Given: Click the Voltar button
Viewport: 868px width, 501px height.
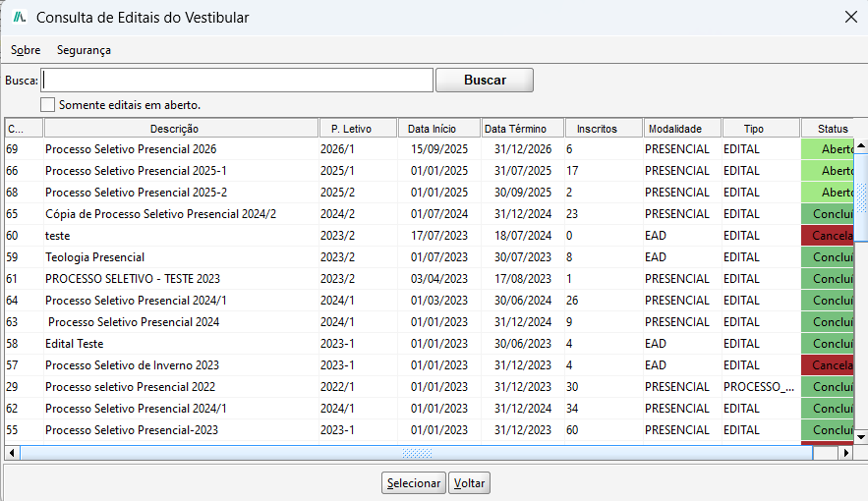Looking at the screenshot, I should pyautogui.click(x=470, y=482).
